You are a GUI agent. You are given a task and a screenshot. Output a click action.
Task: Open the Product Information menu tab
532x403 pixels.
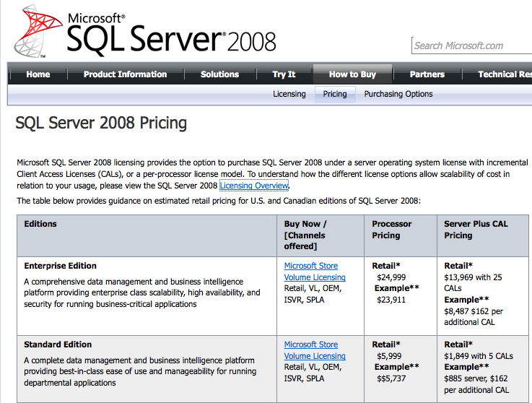125,74
